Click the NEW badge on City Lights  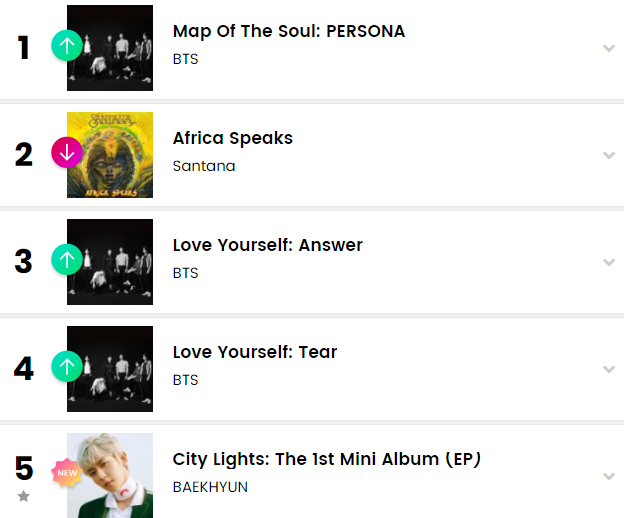point(67,472)
